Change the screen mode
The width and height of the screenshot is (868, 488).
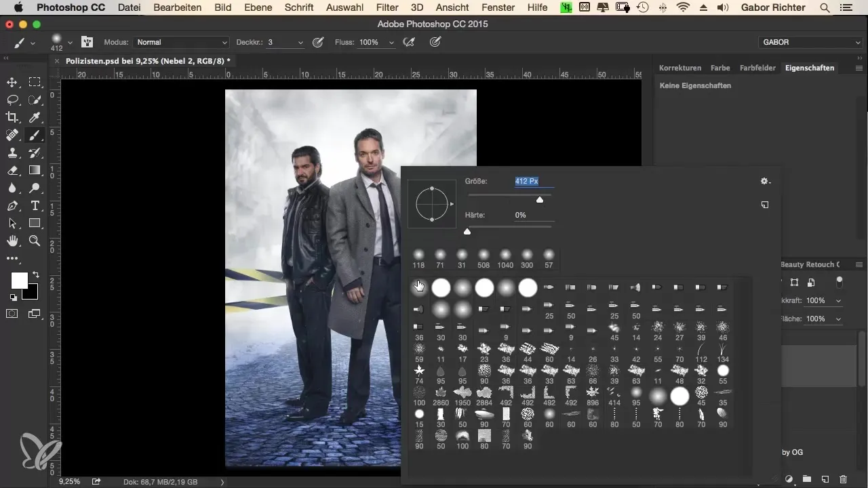[35, 313]
